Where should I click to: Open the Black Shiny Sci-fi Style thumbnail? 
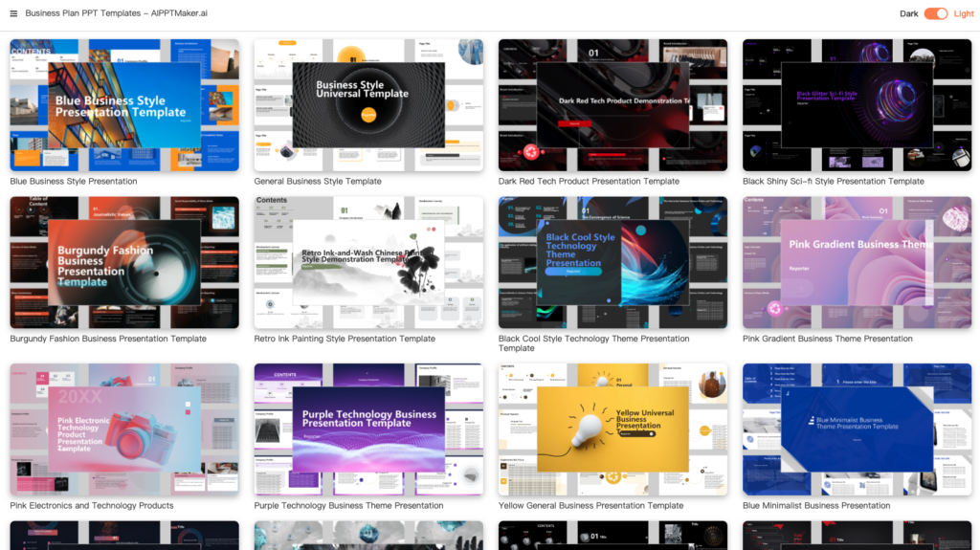[x=857, y=105]
